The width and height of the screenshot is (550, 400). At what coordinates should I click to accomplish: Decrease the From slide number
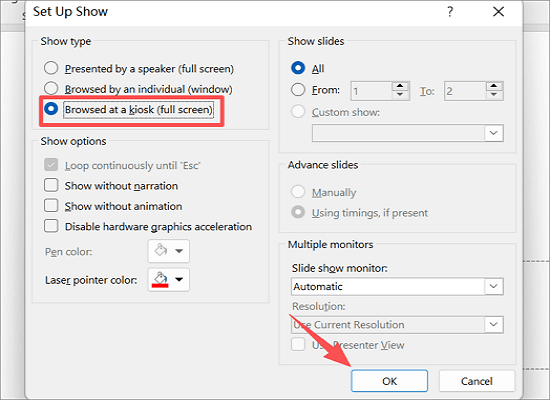400,95
